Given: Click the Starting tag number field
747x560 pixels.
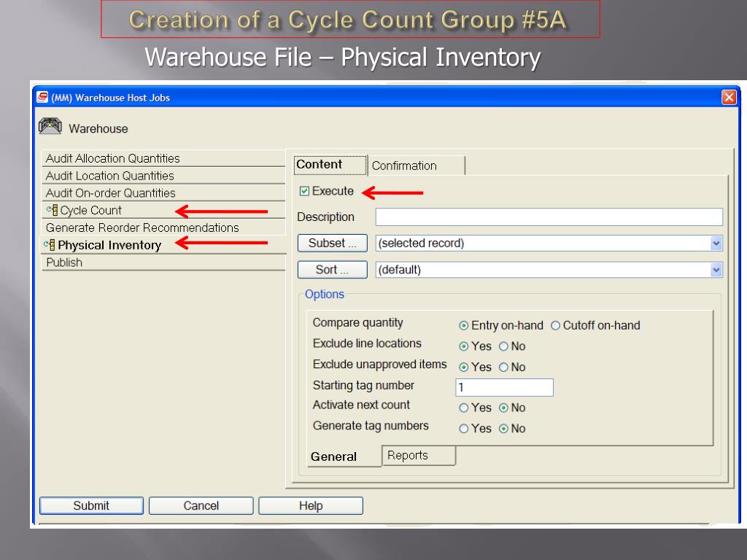Looking at the screenshot, I should pos(505,388).
